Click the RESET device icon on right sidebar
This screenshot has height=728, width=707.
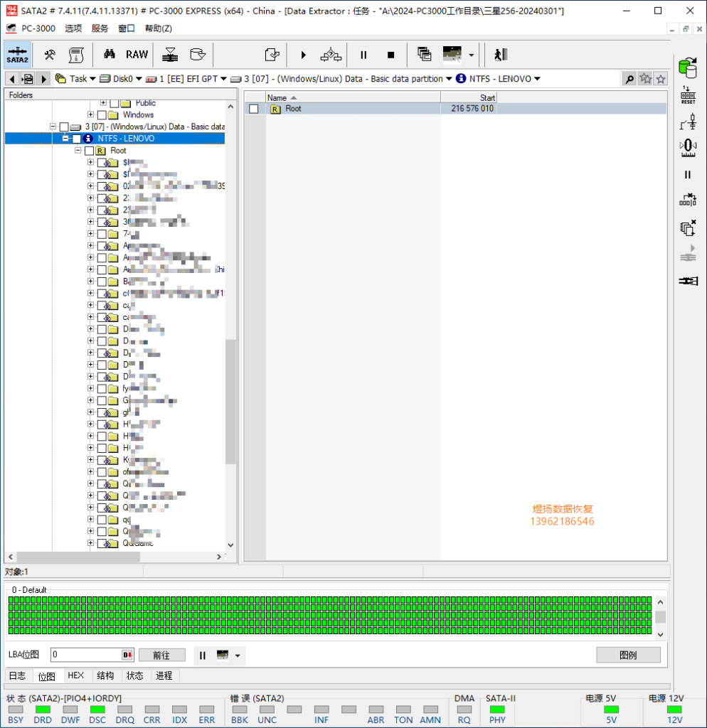tap(688, 95)
